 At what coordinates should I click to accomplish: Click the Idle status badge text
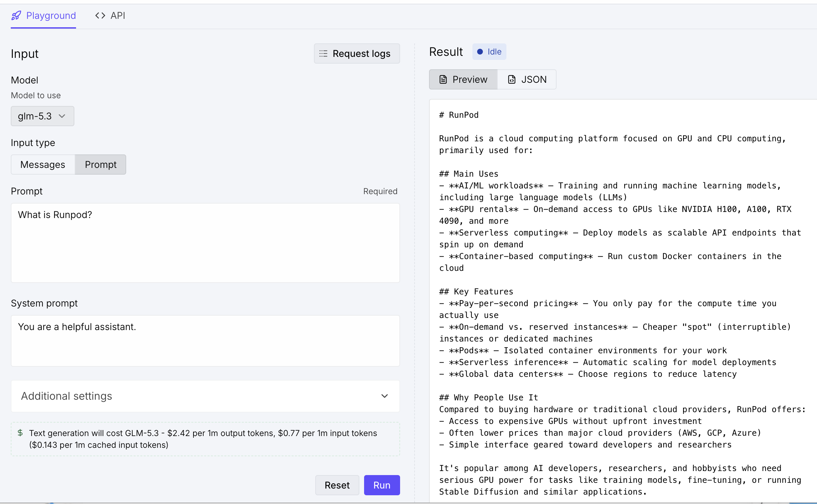(494, 52)
